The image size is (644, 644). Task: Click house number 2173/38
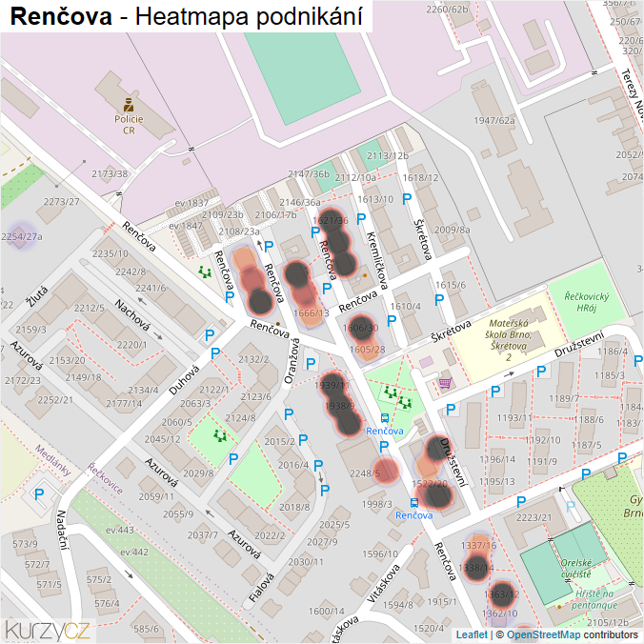[110, 173]
